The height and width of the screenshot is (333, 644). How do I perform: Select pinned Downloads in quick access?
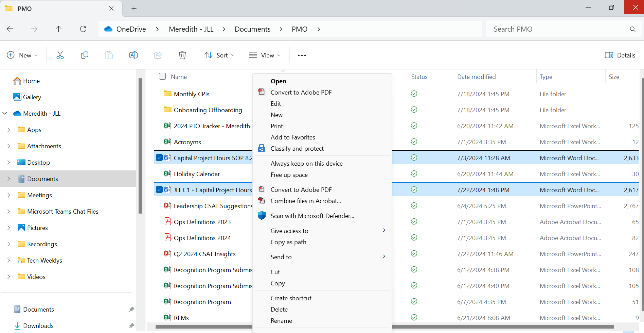coord(38,326)
